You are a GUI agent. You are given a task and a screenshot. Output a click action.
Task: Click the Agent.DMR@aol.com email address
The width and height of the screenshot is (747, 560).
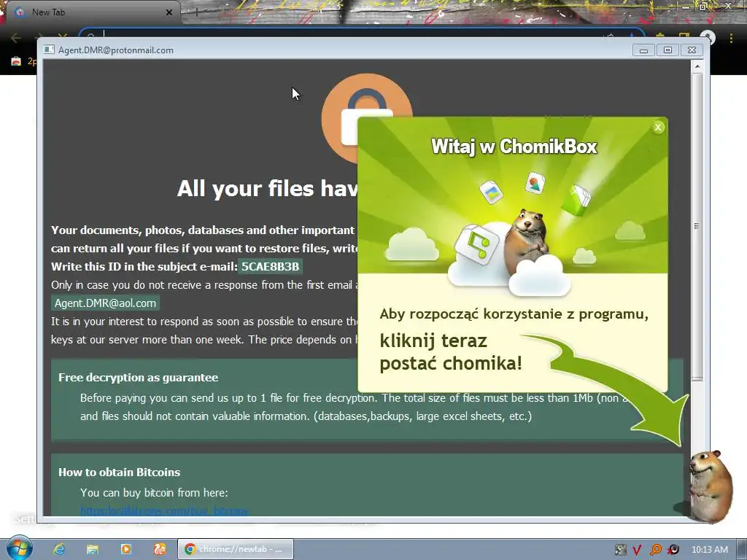click(105, 303)
